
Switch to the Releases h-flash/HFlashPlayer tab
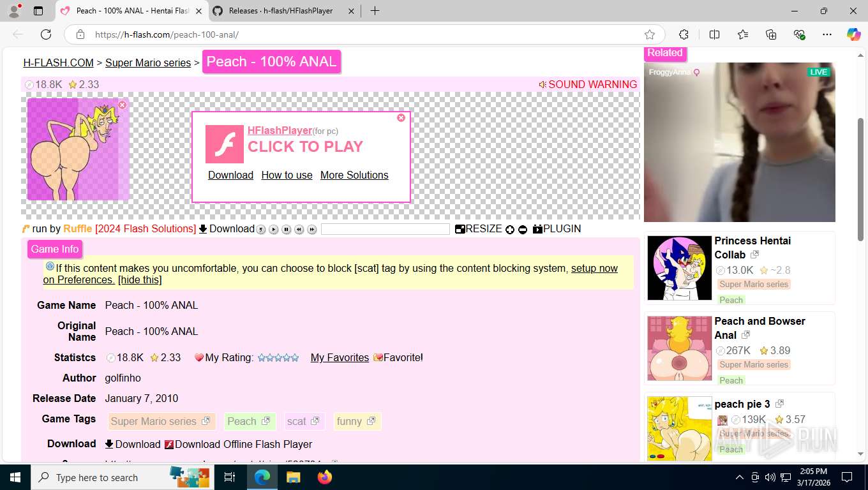(x=281, y=11)
